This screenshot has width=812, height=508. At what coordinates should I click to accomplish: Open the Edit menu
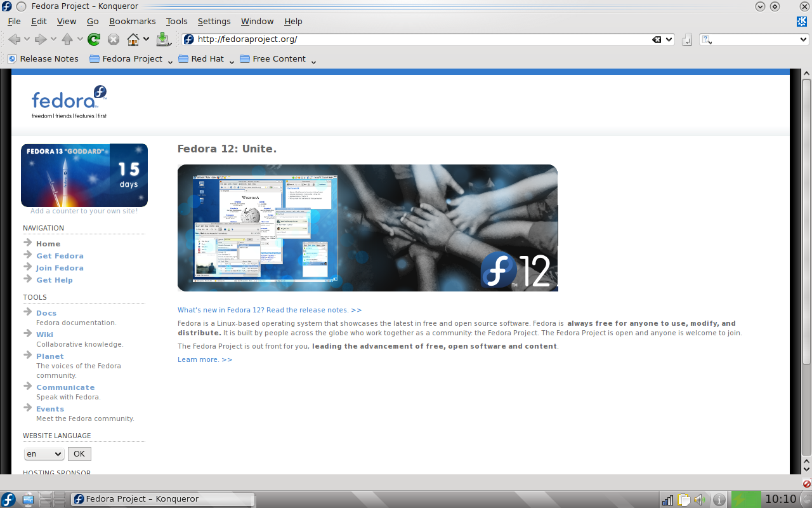[x=39, y=21]
